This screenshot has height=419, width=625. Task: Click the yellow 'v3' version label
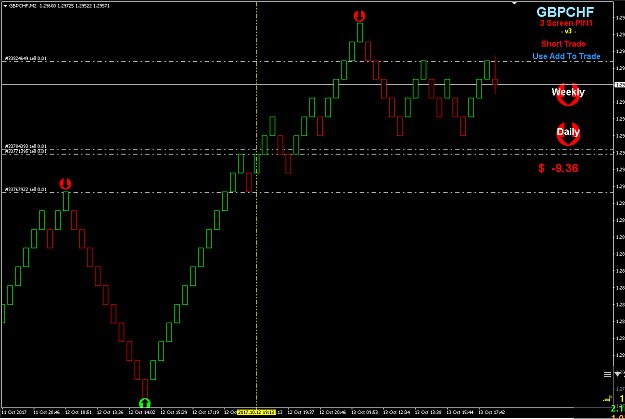coord(568,31)
